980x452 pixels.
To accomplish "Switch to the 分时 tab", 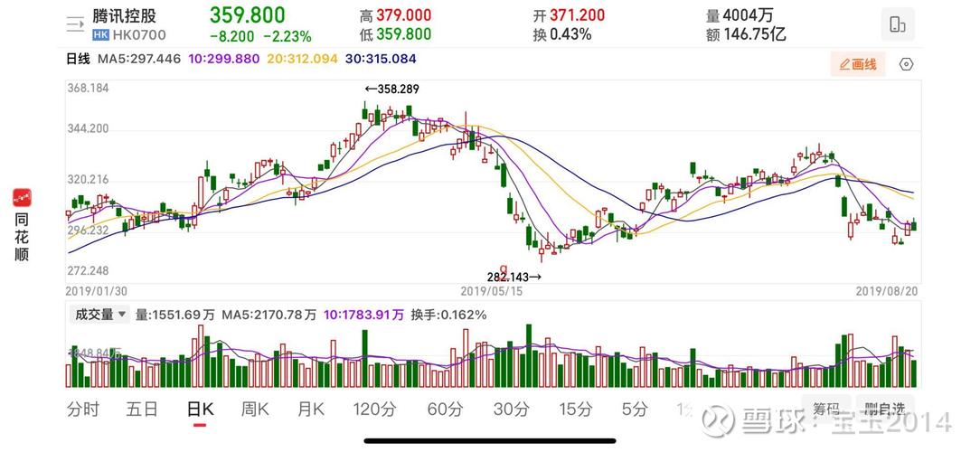I will 82,409.
